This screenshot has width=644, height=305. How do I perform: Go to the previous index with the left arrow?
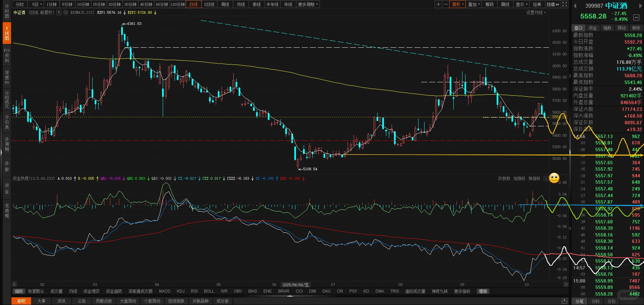(575, 6)
